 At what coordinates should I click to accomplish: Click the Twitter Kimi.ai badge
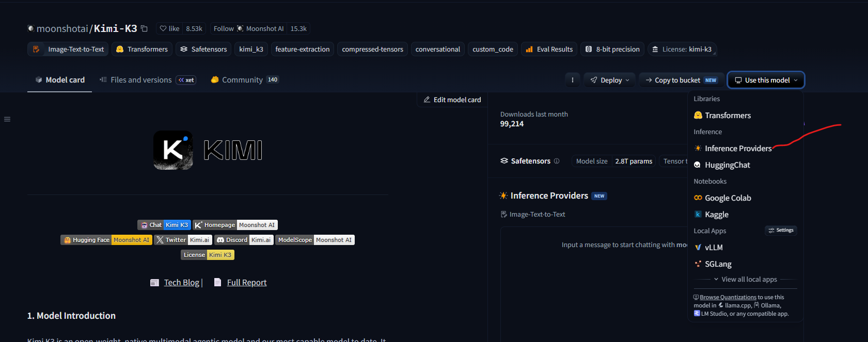[183, 240]
